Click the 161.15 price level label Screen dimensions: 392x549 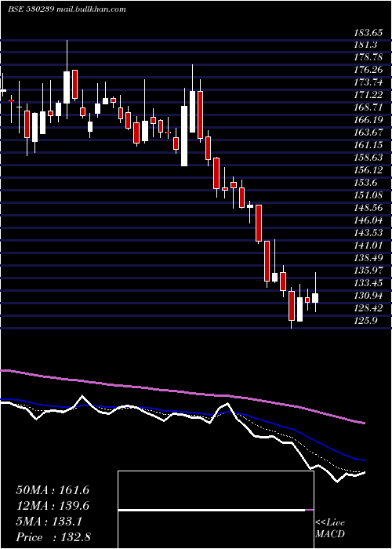[x=368, y=145]
